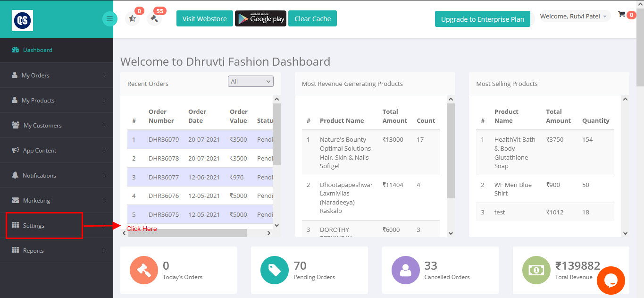Click Upgrade to Enterprise Plan button
644x298 pixels.
pos(483,19)
